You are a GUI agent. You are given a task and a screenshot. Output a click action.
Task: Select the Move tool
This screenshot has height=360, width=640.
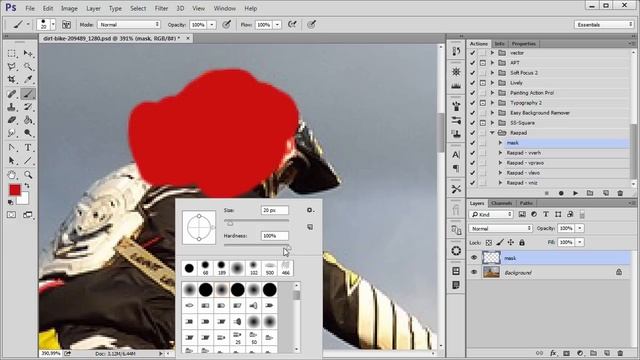(x=28, y=53)
